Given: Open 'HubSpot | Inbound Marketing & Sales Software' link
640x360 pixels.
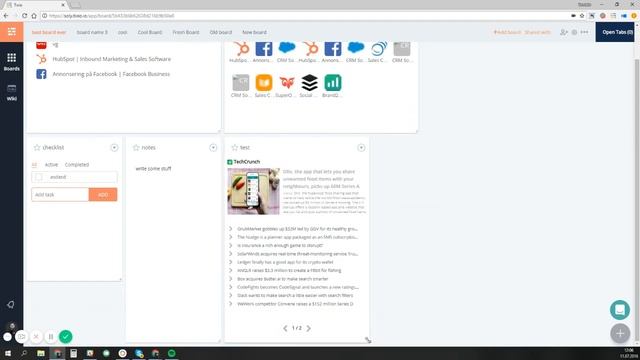Looking at the screenshot, I should pos(112,59).
